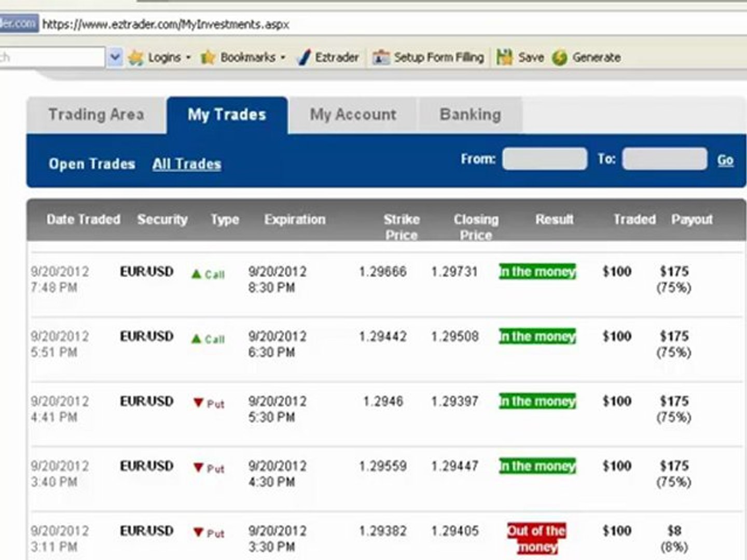Click the $8 (8%) payout value
The height and width of the screenshot is (560, 747).
click(674, 539)
